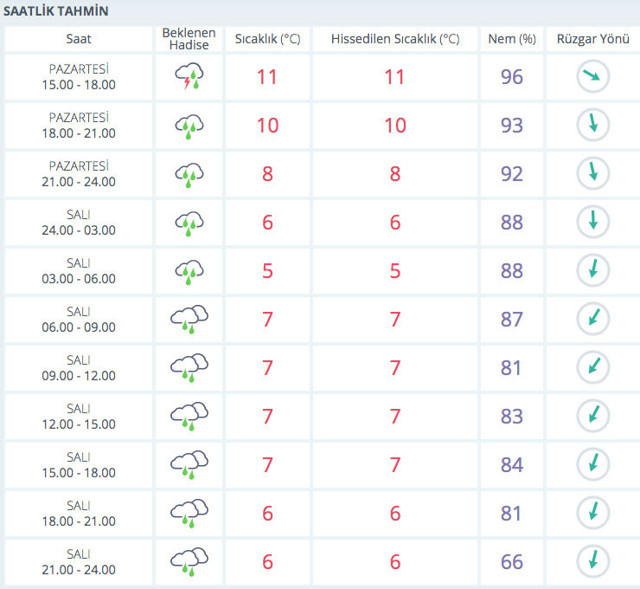Click the Rüzgar Yönü column header

593,39
